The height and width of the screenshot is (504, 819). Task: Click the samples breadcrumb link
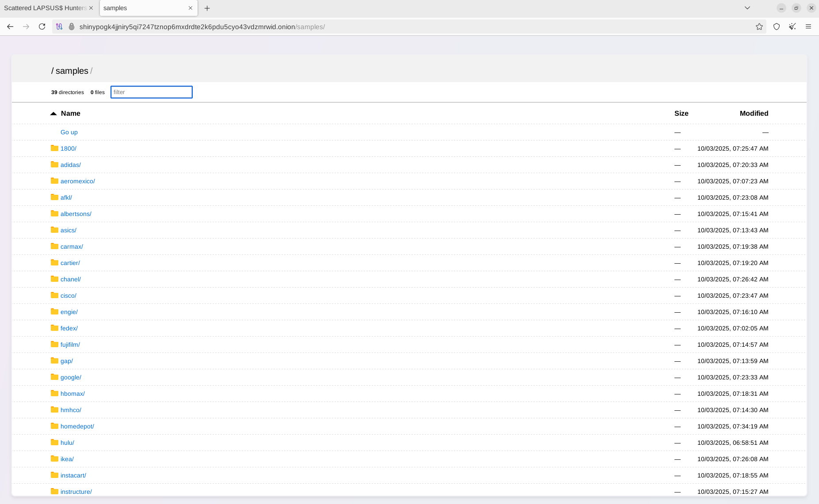(72, 71)
